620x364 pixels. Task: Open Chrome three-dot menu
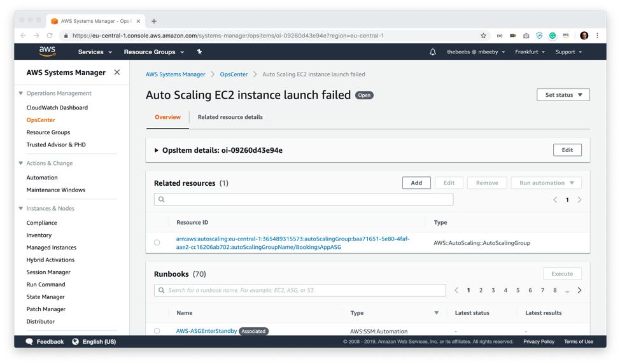(598, 36)
